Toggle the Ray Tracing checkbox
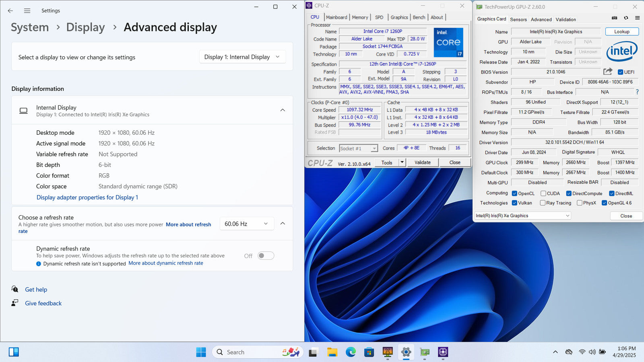This screenshot has width=644, height=362. (543, 203)
